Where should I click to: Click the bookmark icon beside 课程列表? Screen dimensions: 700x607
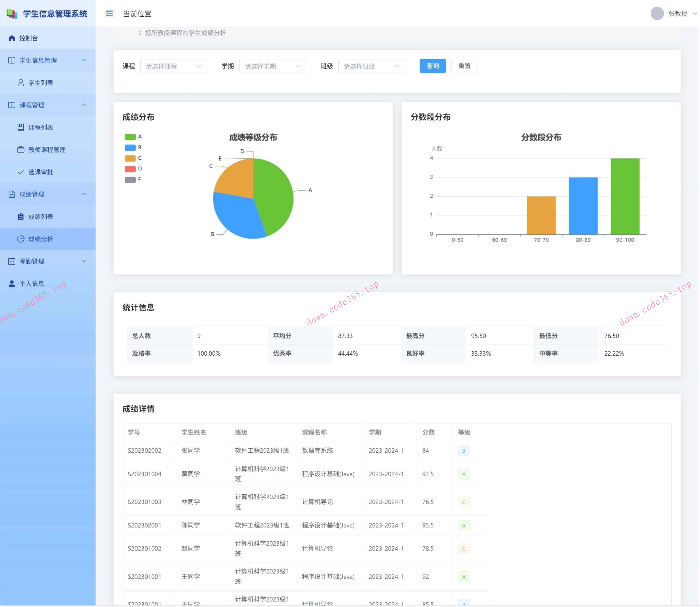coord(21,127)
